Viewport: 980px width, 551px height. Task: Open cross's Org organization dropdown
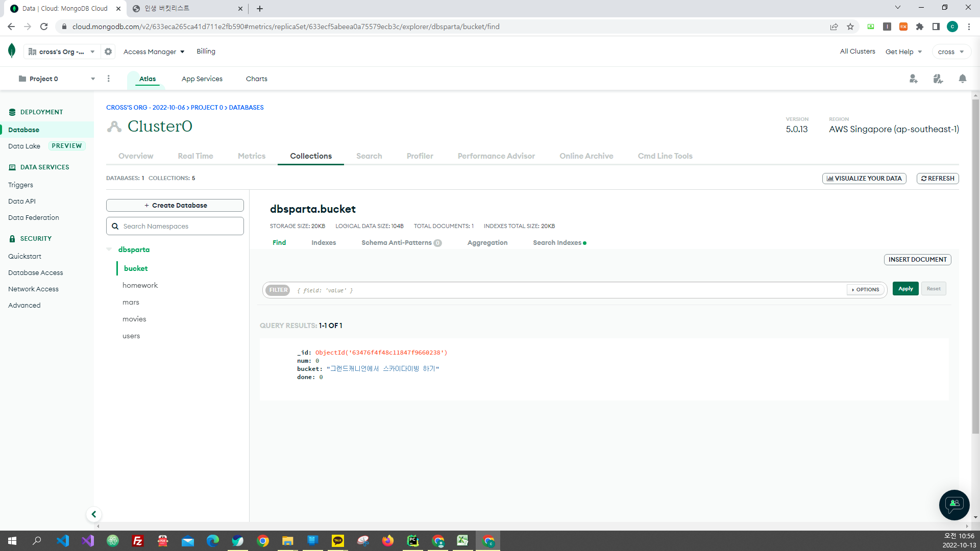point(61,52)
